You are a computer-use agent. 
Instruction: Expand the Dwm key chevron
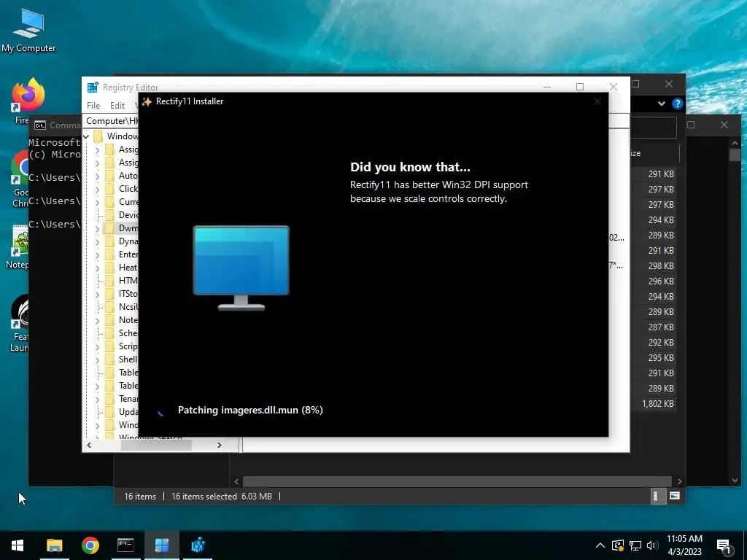point(97,228)
